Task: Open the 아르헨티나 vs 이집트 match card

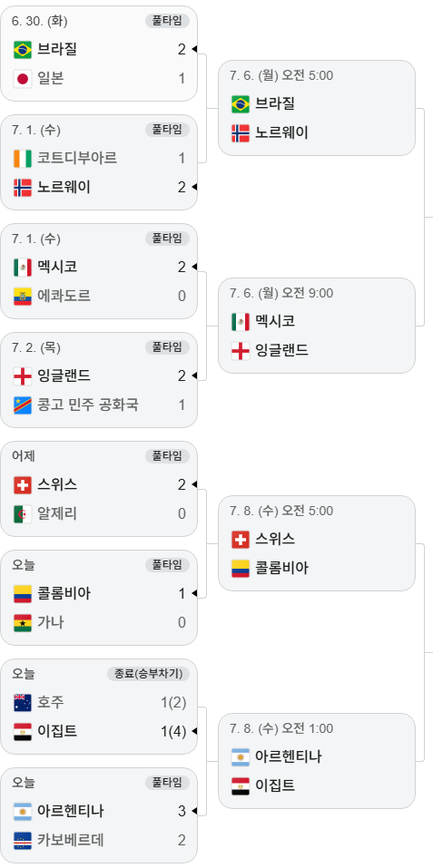Action: click(317, 761)
